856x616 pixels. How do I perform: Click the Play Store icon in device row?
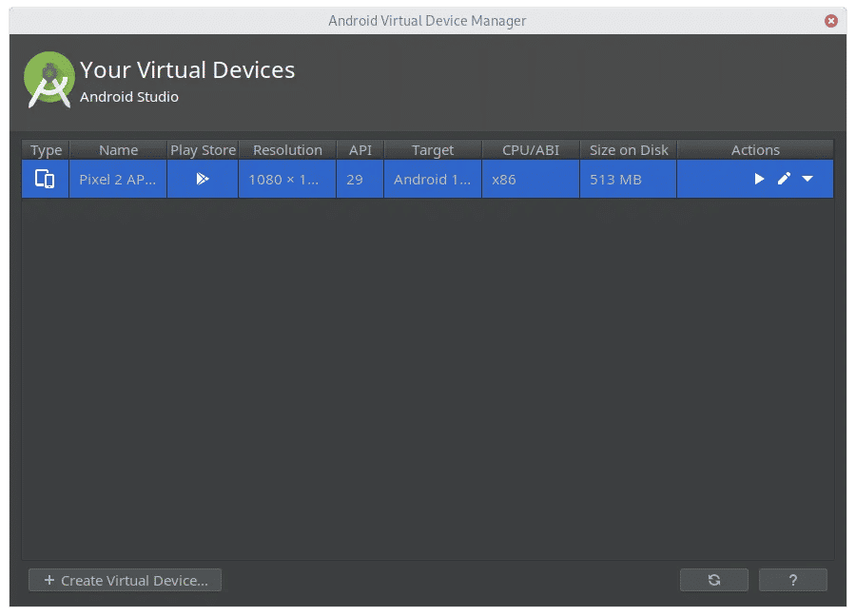(x=203, y=179)
